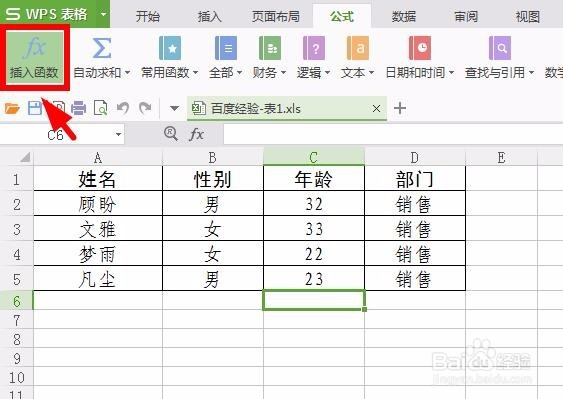Expand the 查找与引用 dropdown arrow
Image resolution: width=563 pixels, height=399 pixels.
[x=531, y=73]
